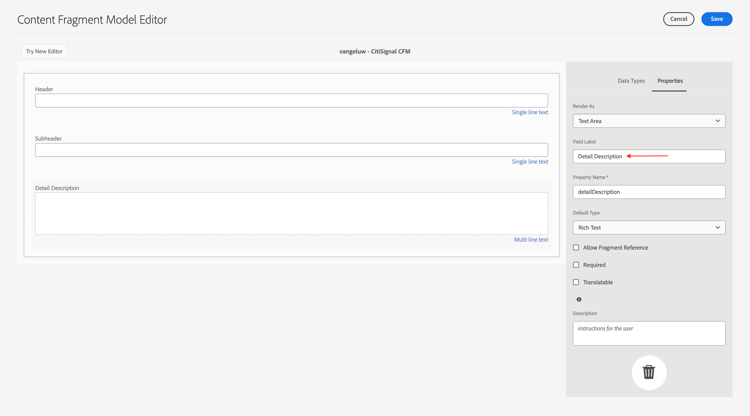Image resolution: width=750 pixels, height=416 pixels.
Task: Click Single line text under Header
Action: 530,112
